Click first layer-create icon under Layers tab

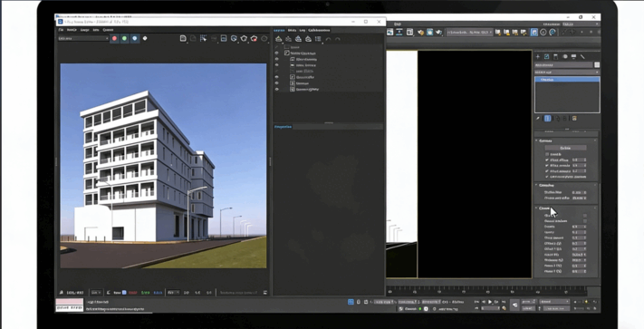click(x=278, y=39)
